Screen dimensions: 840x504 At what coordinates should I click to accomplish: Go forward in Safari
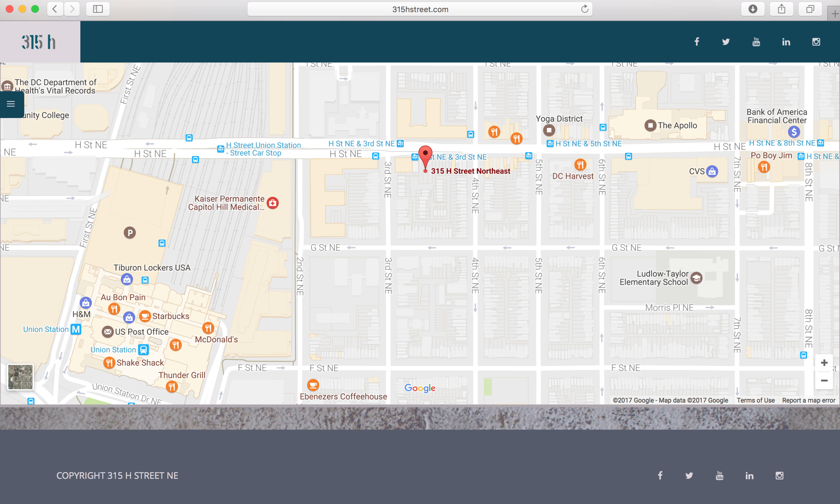click(72, 9)
